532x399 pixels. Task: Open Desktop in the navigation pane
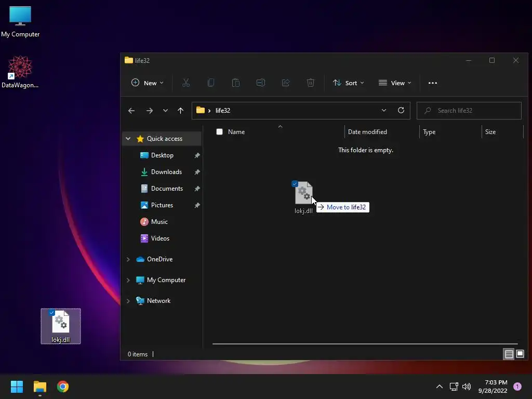tap(162, 155)
